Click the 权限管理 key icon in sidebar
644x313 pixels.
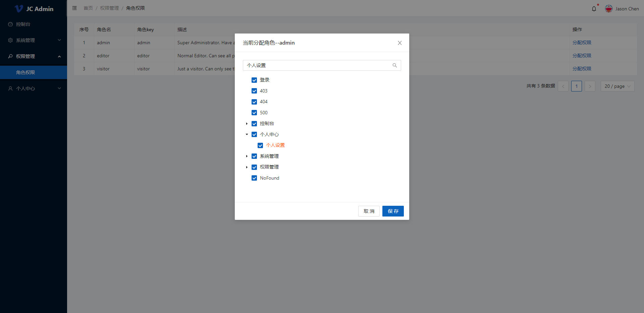[10, 56]
